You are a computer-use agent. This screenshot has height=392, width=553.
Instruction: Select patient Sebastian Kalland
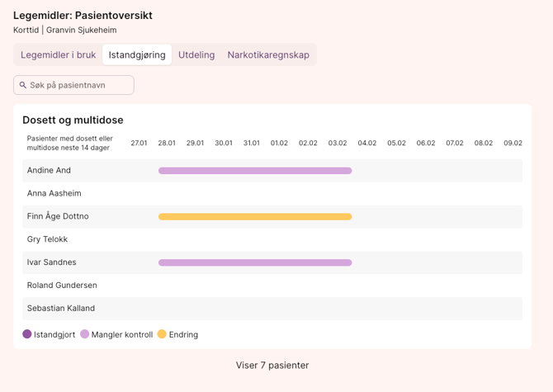tap(60, 309)
